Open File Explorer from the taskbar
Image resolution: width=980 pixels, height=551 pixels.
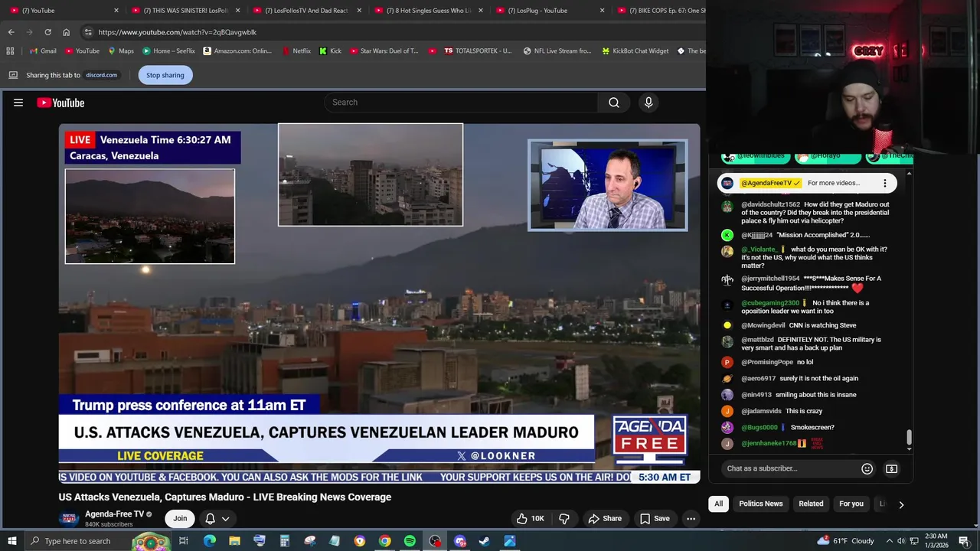(234, 541)
